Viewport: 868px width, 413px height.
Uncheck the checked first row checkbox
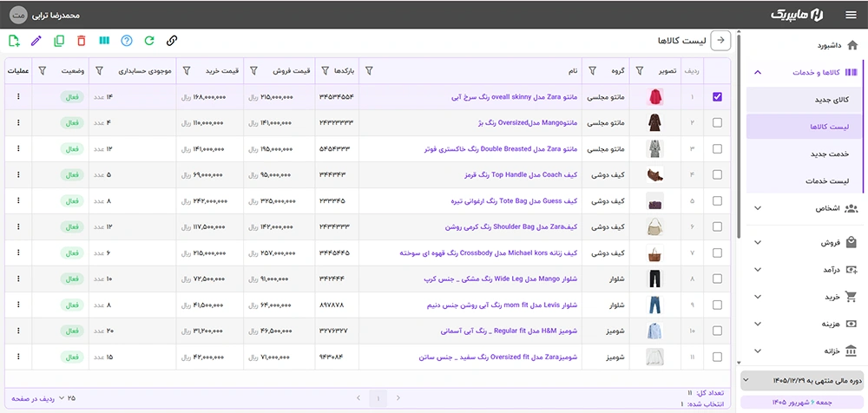coord(718,97)
